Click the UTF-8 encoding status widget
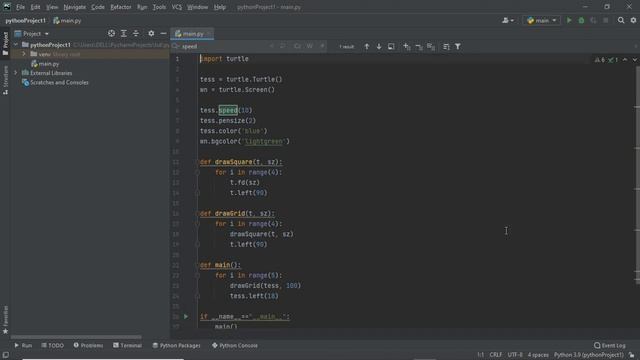Viewport: 640px width, 360px height. [515, 355]
